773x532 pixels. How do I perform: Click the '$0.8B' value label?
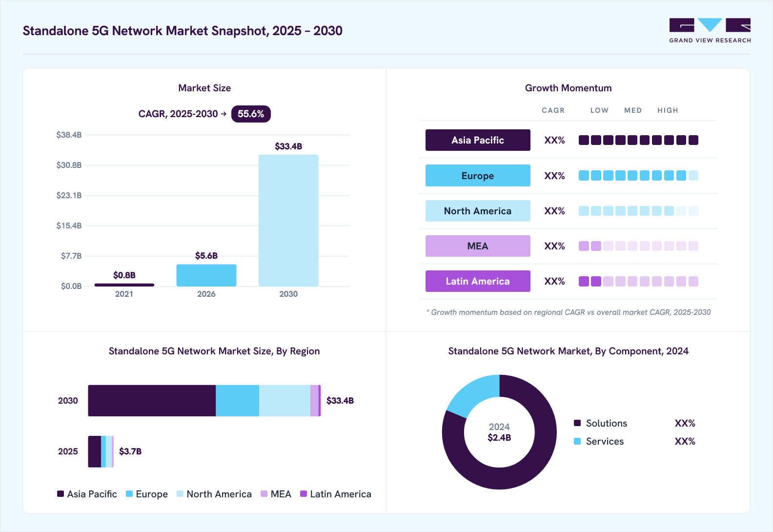coord(124,275)
